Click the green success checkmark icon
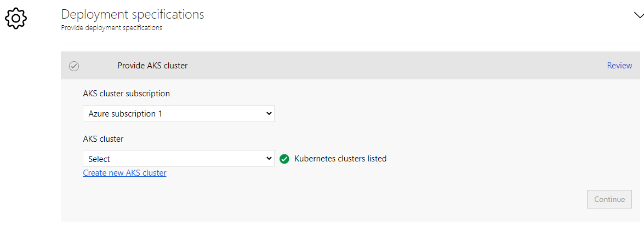 point(284,159)
